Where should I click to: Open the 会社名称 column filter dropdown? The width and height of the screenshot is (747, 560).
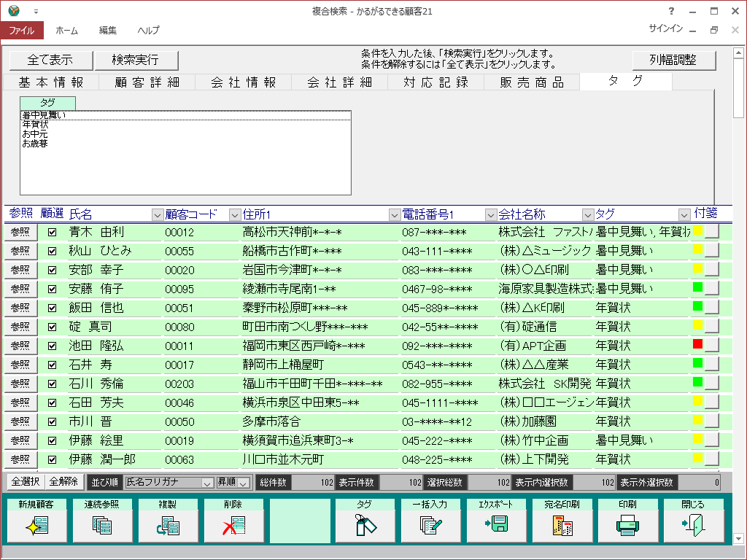pyautogui.click(x=588, y=215)
